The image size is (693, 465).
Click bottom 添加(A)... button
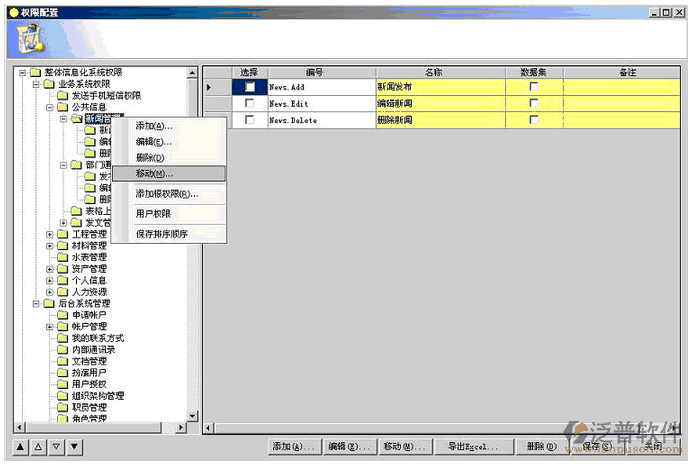click(x=294, y=447)
